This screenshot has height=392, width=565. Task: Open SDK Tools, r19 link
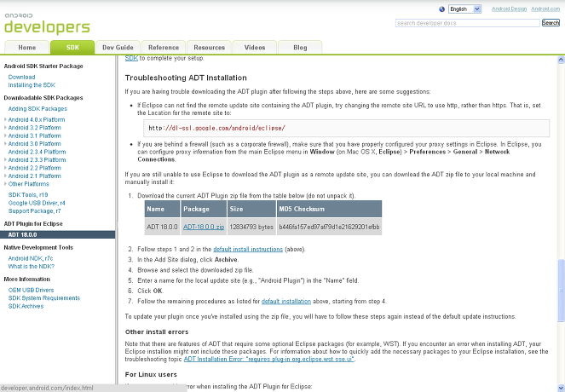pos(28,195)
